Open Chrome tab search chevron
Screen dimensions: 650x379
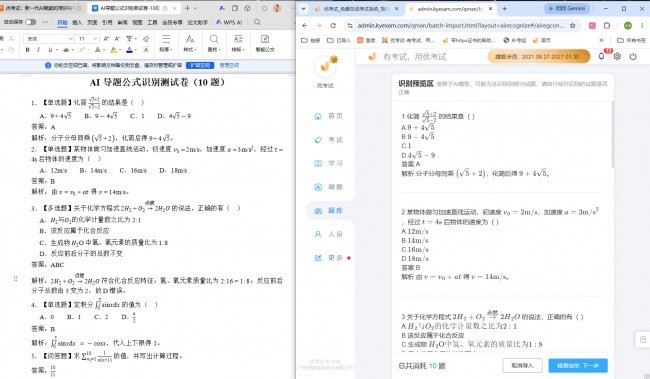pyautogui.click(x=303, y=8)
